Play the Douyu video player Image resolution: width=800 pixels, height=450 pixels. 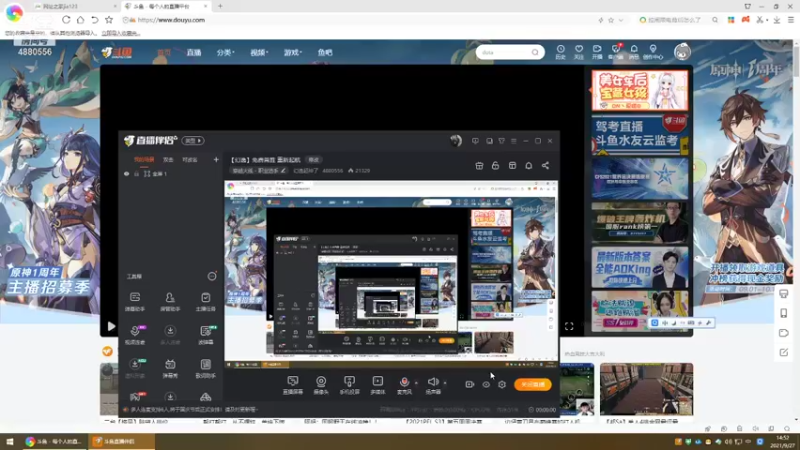(x=111, y=327)
